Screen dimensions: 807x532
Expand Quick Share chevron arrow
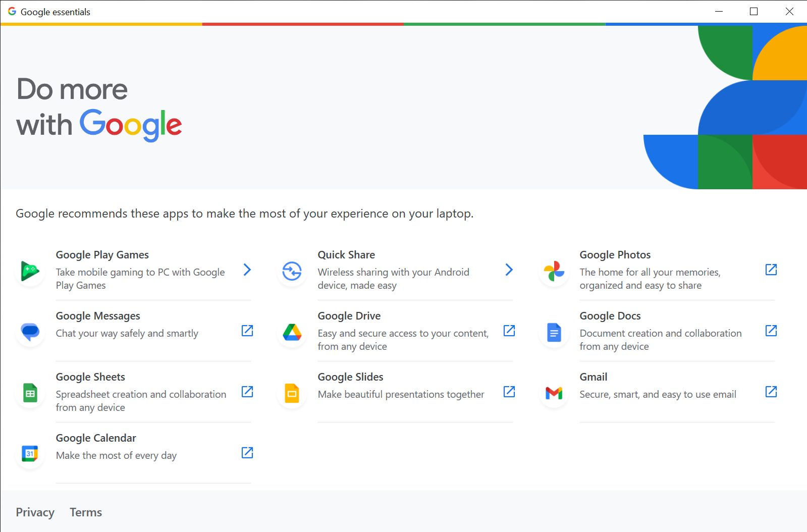tap(509, 270)
